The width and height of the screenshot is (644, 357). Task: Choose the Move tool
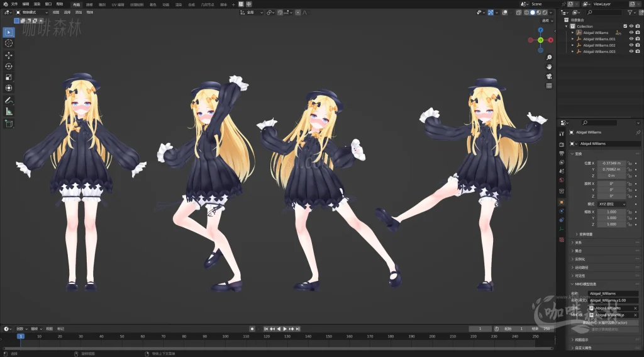coord(9,55)
